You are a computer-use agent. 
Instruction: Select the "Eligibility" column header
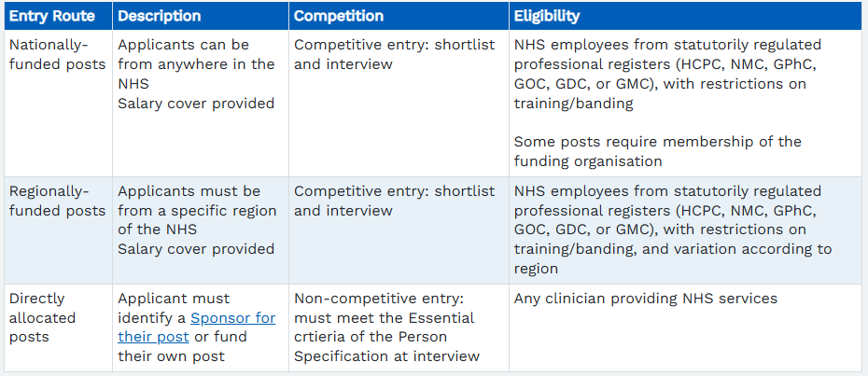tap(546, 16)
